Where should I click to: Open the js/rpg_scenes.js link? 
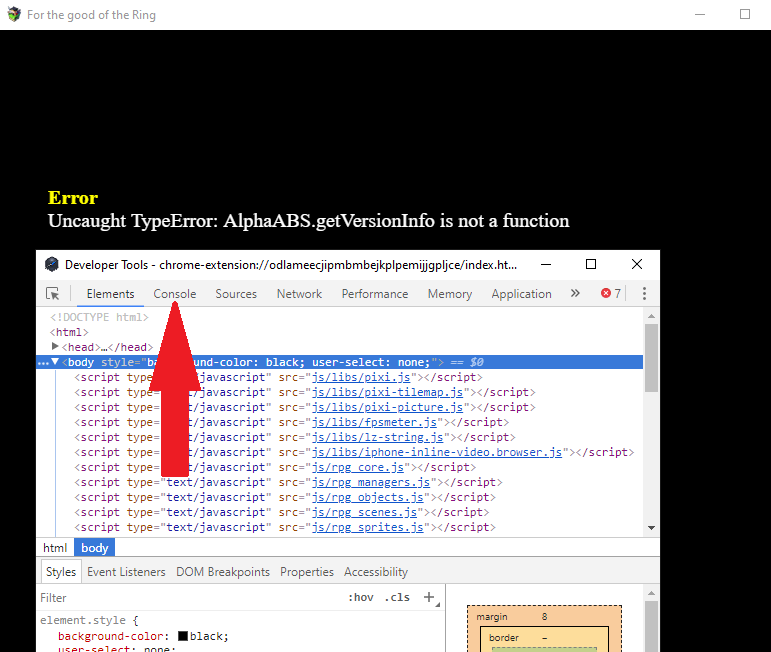(x=364, y=512)
